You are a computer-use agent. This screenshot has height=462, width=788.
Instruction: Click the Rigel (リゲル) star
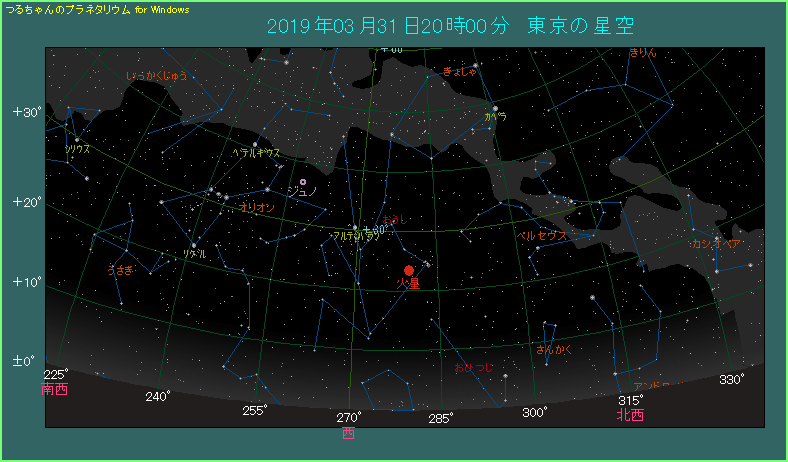coord(194,244)
